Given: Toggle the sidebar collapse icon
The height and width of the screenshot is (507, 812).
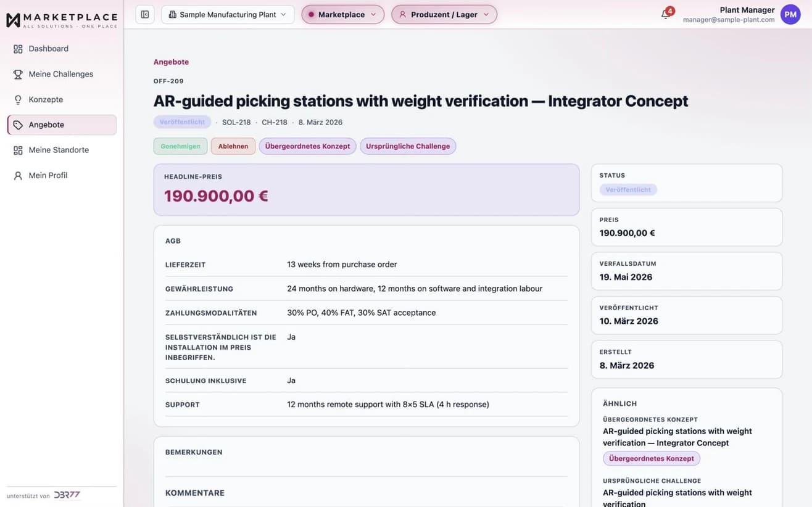Looking at the screenshot, I should [145, 14].
